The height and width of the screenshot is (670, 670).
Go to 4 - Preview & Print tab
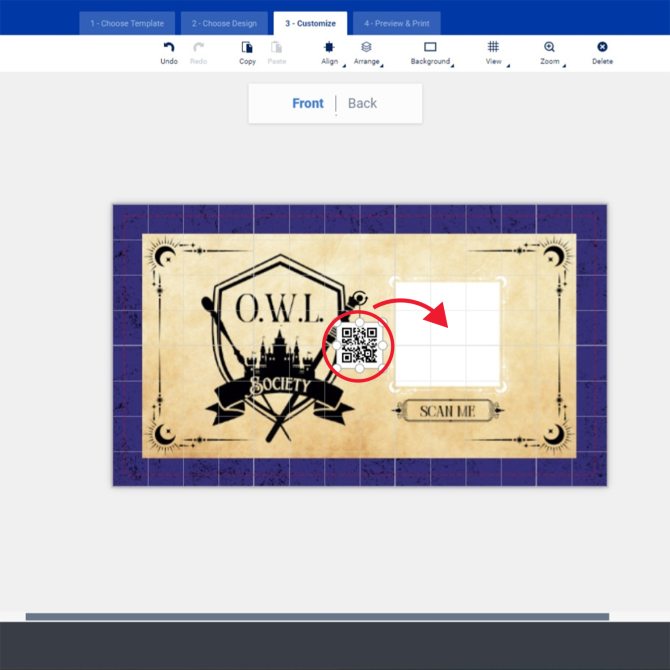(x=397, y=24)
